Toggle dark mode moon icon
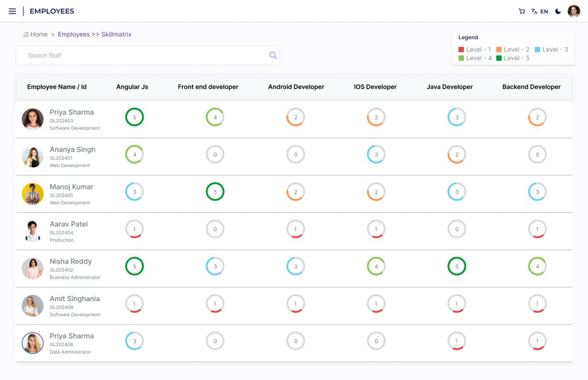Image resolution: width=588 pixels, height=380 pixels. pos(558,11)
